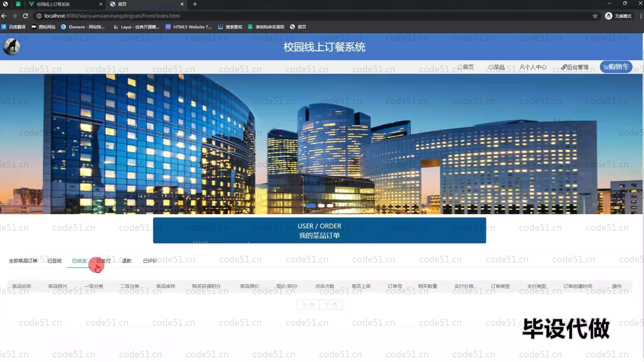Click the 一级分类 column header
Image resolution: width=644 pixels, height=362 pixels.
click(x=94, y=286)
